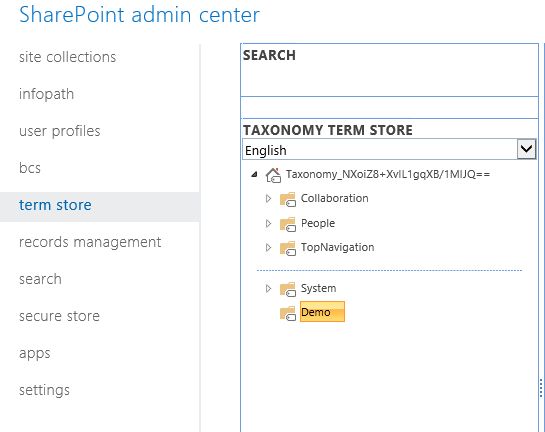Expand the TopNavigation group arrow
This screenshot has width=545, height=432.
coord(268,247)
